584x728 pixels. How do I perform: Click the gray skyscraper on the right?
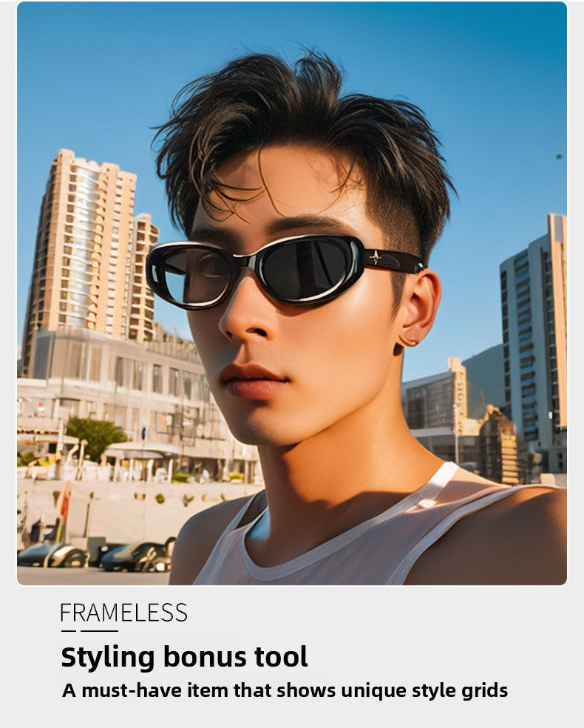click(534, 344)
